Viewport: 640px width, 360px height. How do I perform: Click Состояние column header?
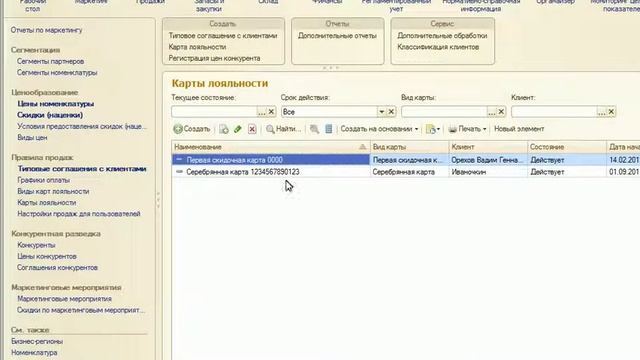click(x=567, y=147)
